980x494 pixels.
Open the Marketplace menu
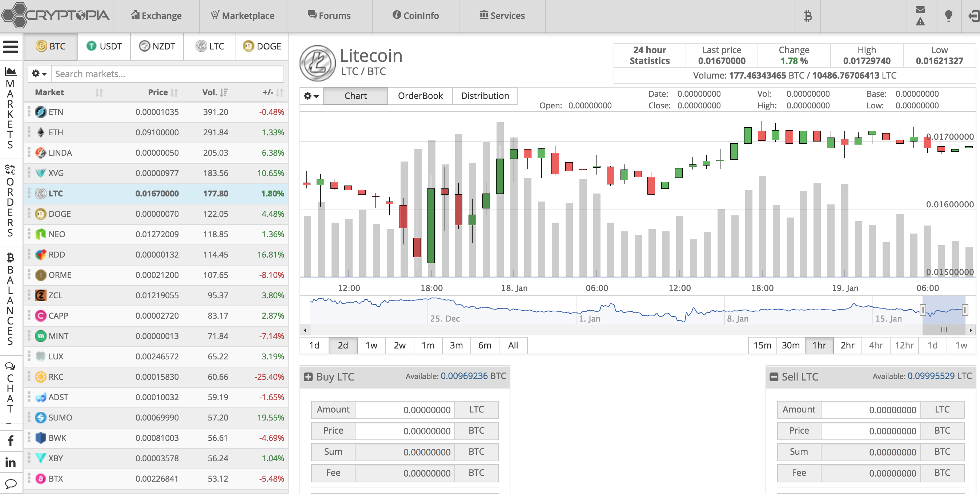[243, 16]
